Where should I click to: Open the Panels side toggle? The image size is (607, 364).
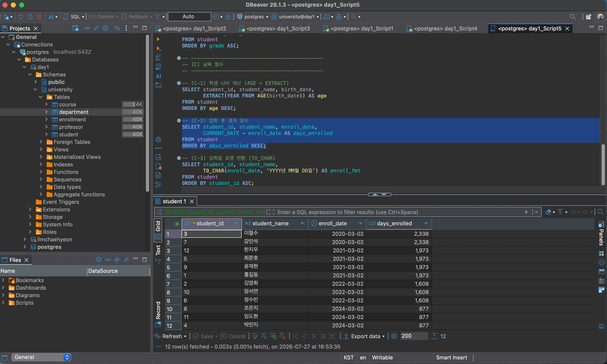[601, 233]
